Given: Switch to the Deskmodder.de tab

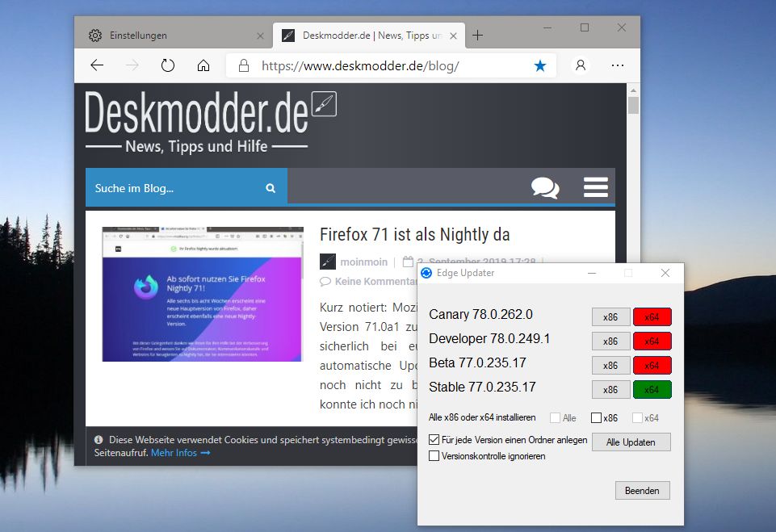Looking at the screenshot, I should tap(369, 36).
